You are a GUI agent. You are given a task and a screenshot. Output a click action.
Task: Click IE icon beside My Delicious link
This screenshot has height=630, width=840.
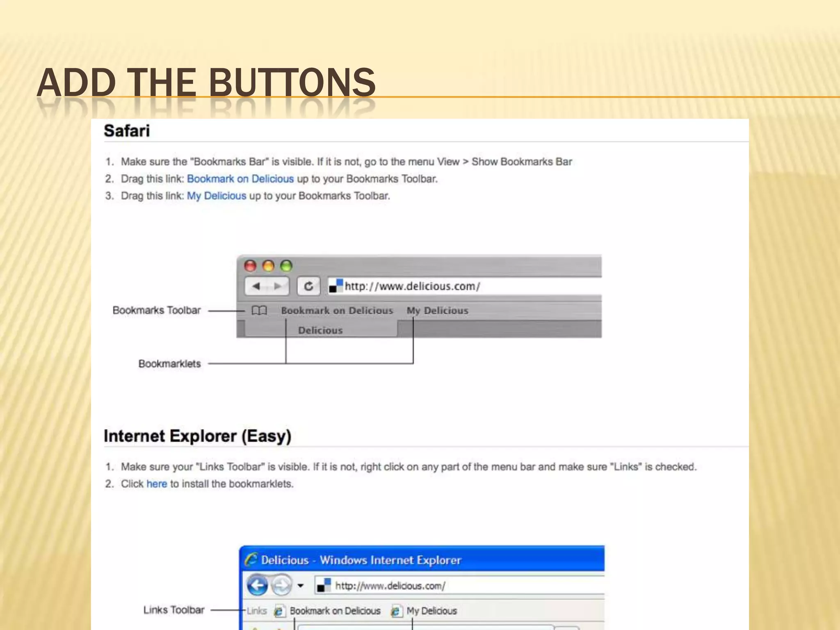(x=396, y=611)
